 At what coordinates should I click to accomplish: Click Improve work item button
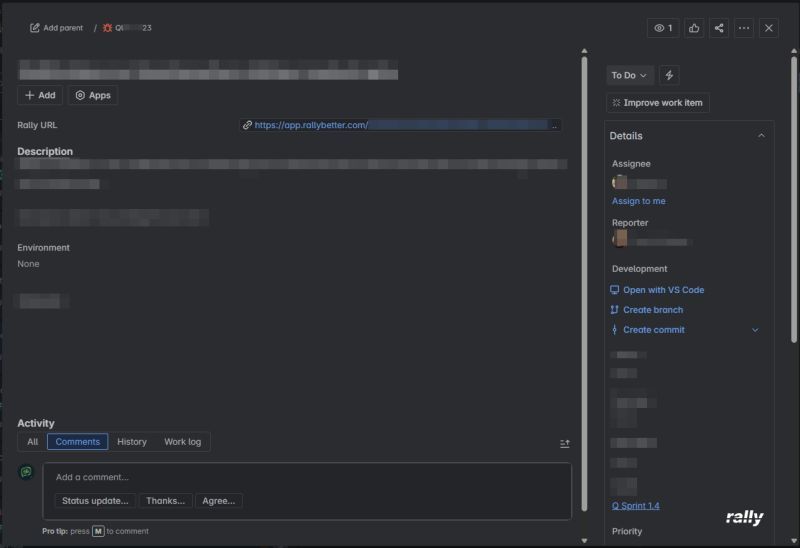point(658,103)
